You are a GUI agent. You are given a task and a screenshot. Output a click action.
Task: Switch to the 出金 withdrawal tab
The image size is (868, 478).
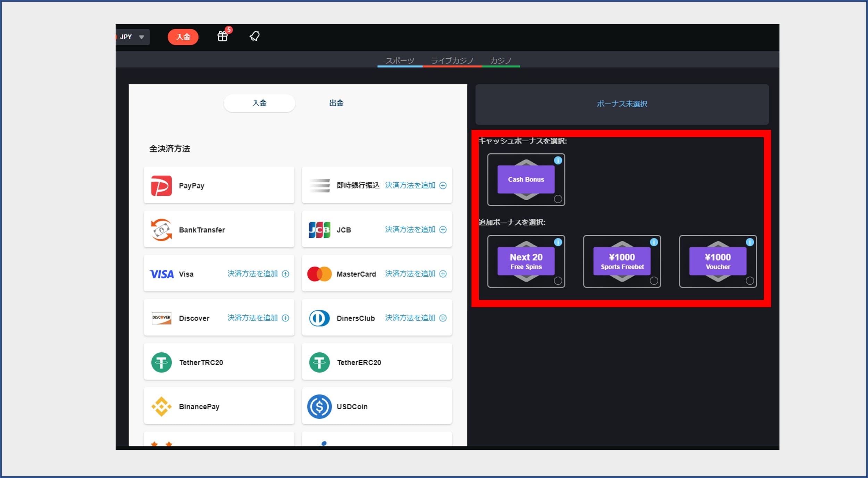click(x=336, y=103)
